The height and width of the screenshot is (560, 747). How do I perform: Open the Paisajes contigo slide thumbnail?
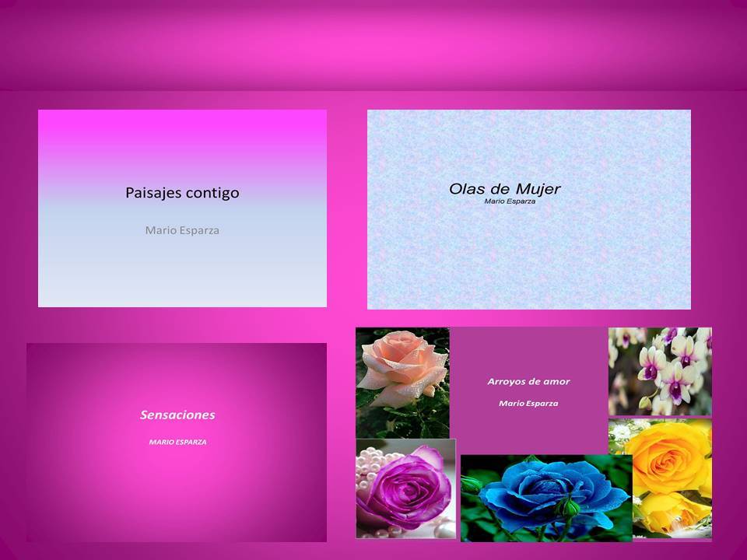click(x=182, y=208)
